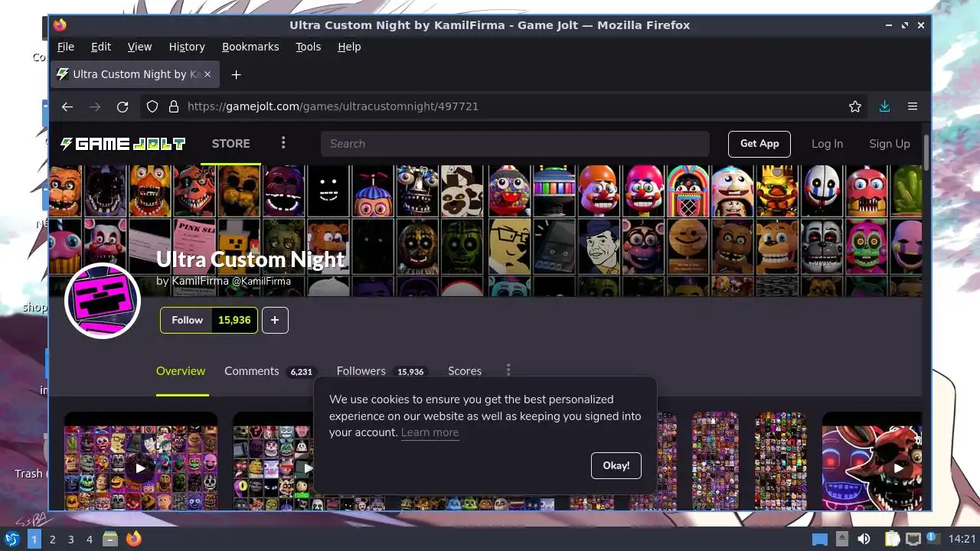Click the plus button next to Follow
980x551 pixels.
(275, 320)
